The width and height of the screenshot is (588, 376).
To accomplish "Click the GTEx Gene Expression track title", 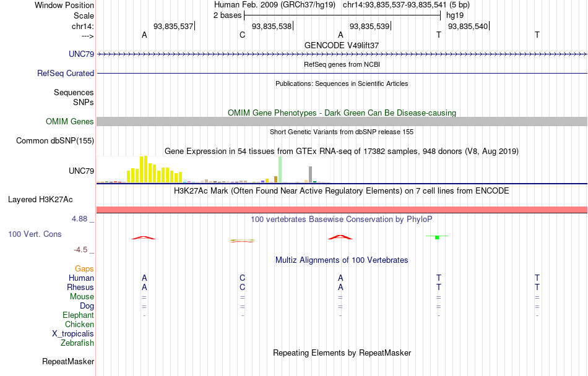I will coord(342,152).
